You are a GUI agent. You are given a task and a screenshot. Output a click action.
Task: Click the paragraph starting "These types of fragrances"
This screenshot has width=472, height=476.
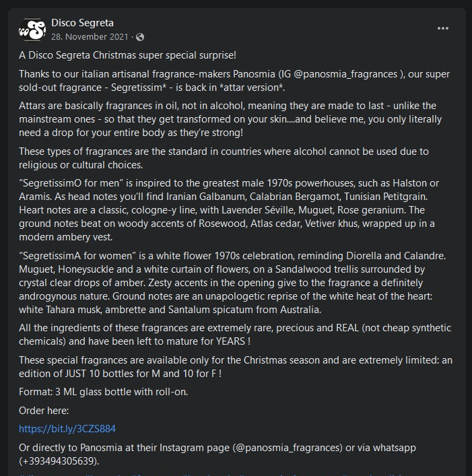click(224, 158)
